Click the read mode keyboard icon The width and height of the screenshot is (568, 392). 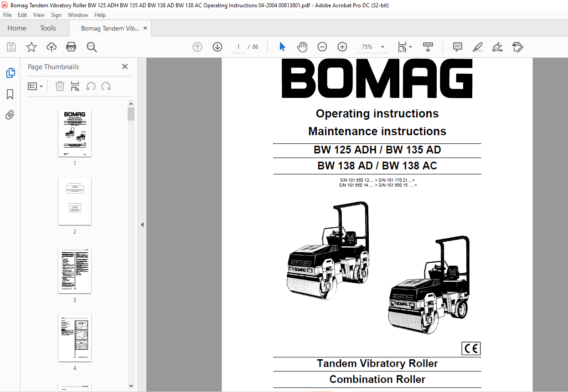coord(428,47)
